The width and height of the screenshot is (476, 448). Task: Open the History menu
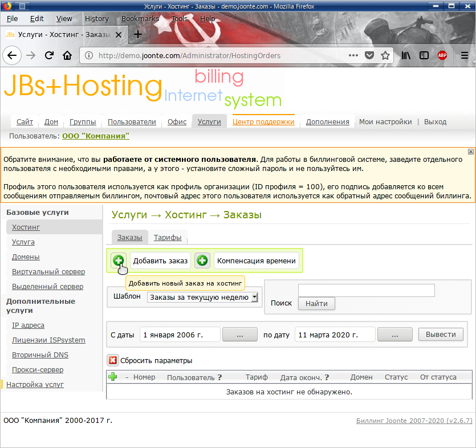96,18
